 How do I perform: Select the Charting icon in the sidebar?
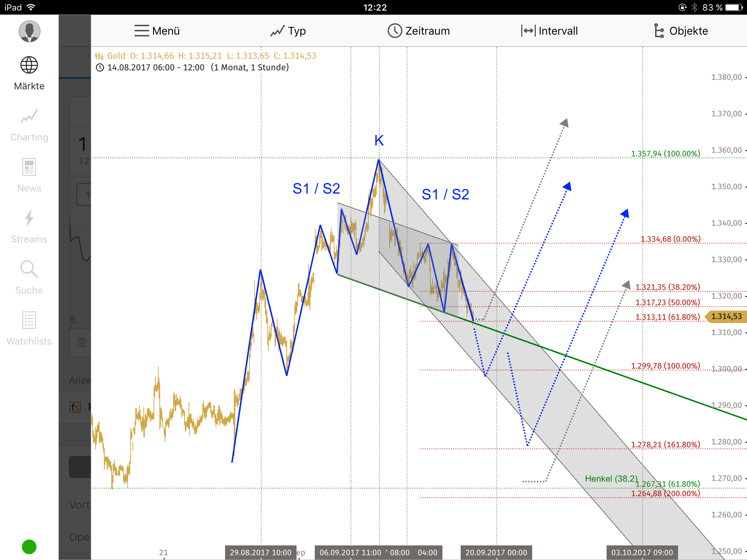28,116
